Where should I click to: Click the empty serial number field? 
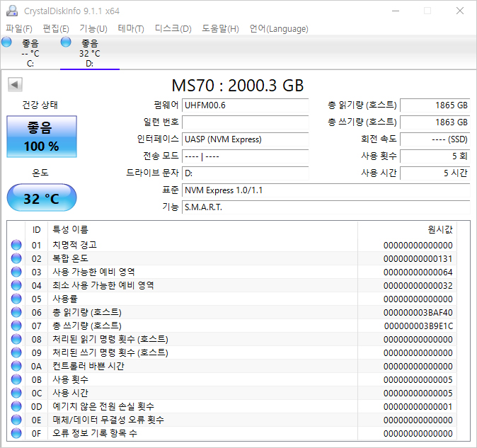click(x=245, y=122)
